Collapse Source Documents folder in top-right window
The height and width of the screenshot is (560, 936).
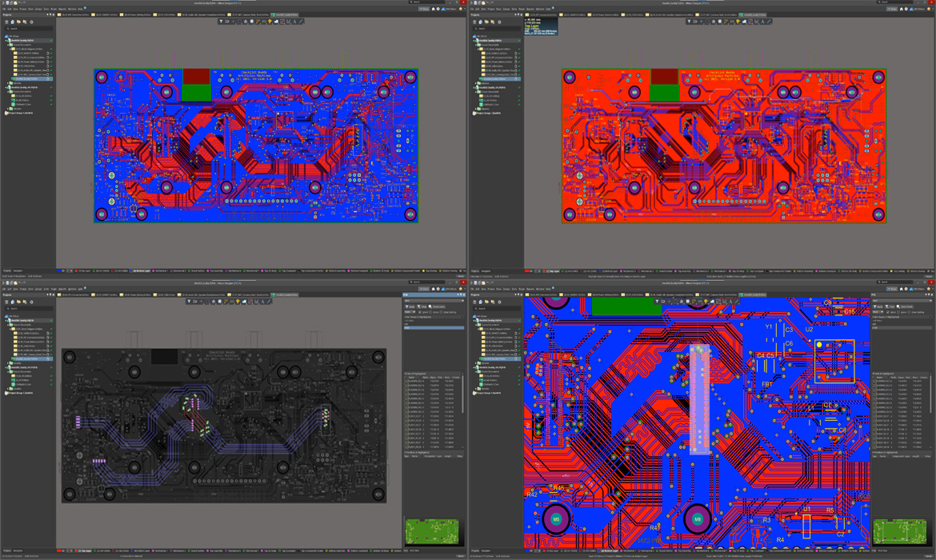476,45
